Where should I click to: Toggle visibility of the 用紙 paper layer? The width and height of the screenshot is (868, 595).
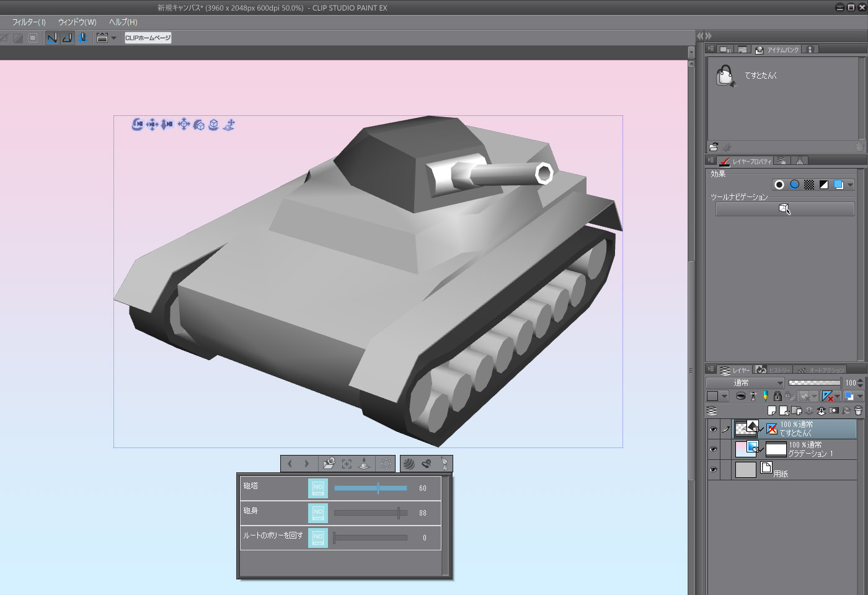pos(713,470)
